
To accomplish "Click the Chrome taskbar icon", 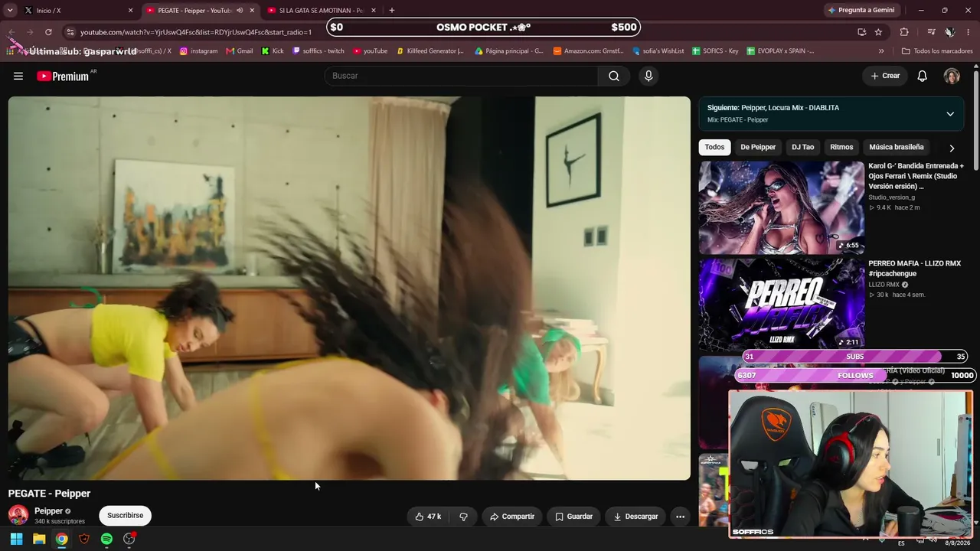I will pyautogui.click(x=61, y=539).
